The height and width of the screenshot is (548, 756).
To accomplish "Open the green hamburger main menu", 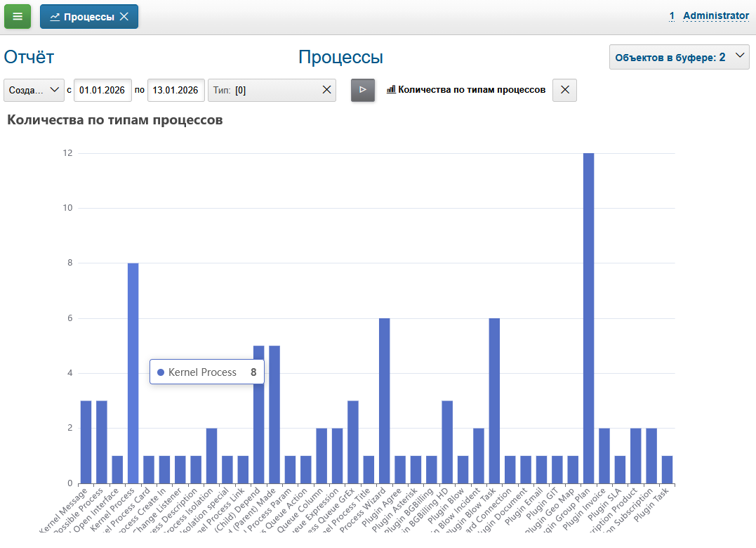I will [x=18, y=16].
